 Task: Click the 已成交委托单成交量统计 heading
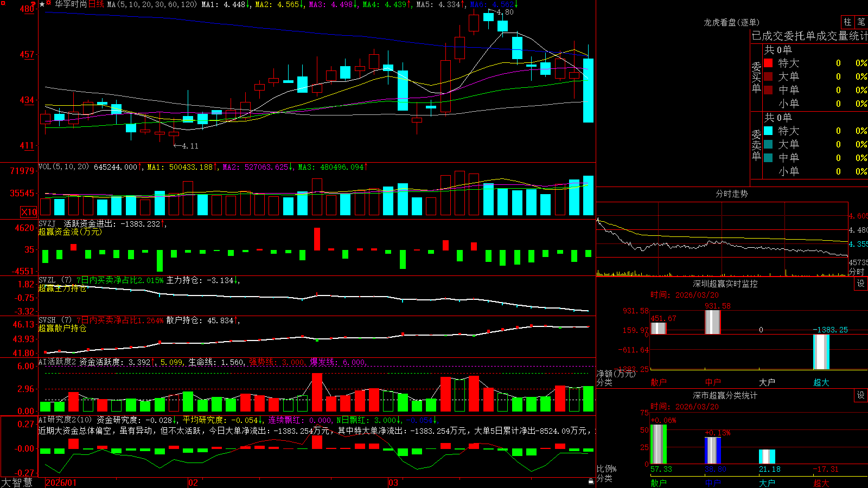[x=809, y=36]
